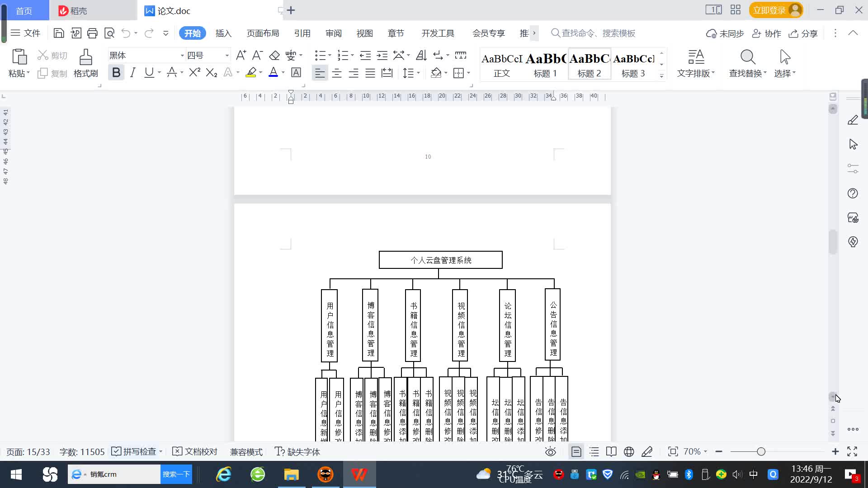Click the character border icon
This screenshot has height=488, width=868.
[x=296, y=72]
